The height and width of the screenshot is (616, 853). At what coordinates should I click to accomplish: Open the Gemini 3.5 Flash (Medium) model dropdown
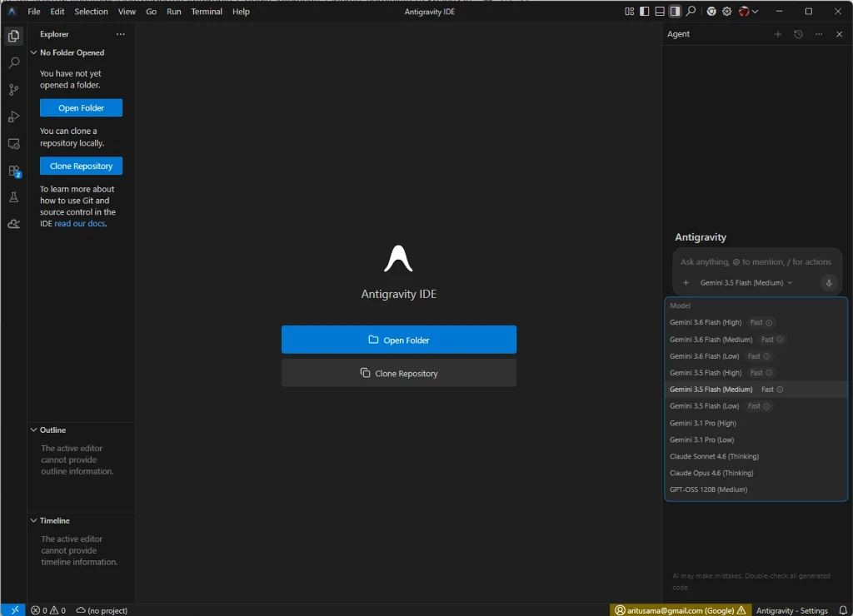click(x=746, y=283)
